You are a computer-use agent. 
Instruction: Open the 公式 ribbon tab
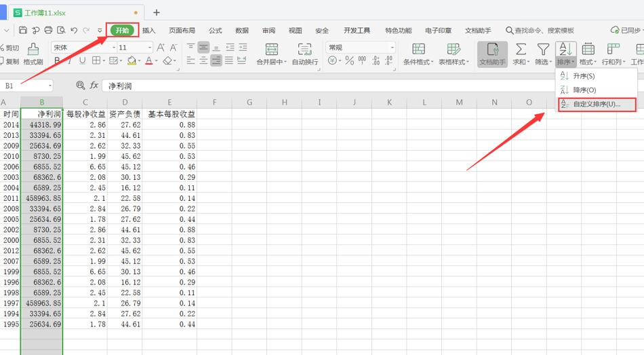click(215, 31)
